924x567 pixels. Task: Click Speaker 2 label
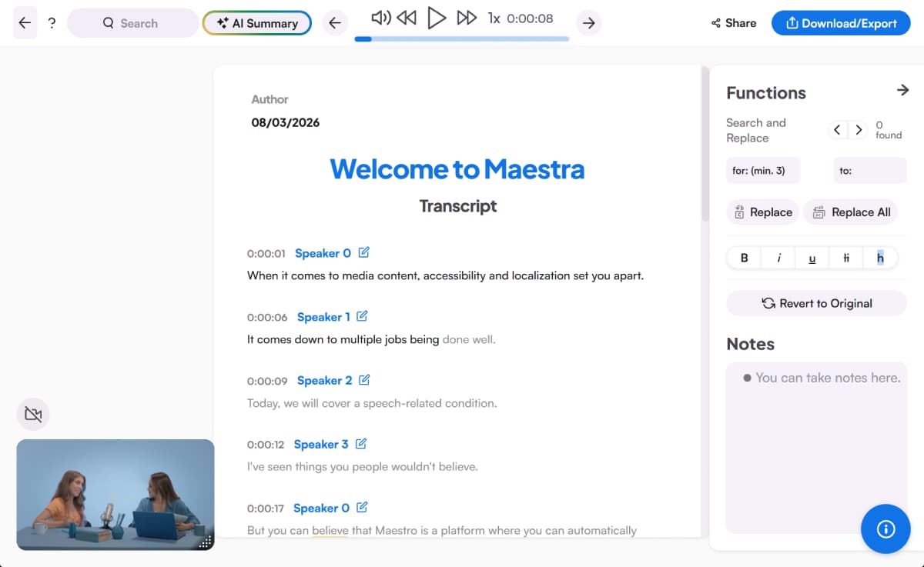pos(324,381)
